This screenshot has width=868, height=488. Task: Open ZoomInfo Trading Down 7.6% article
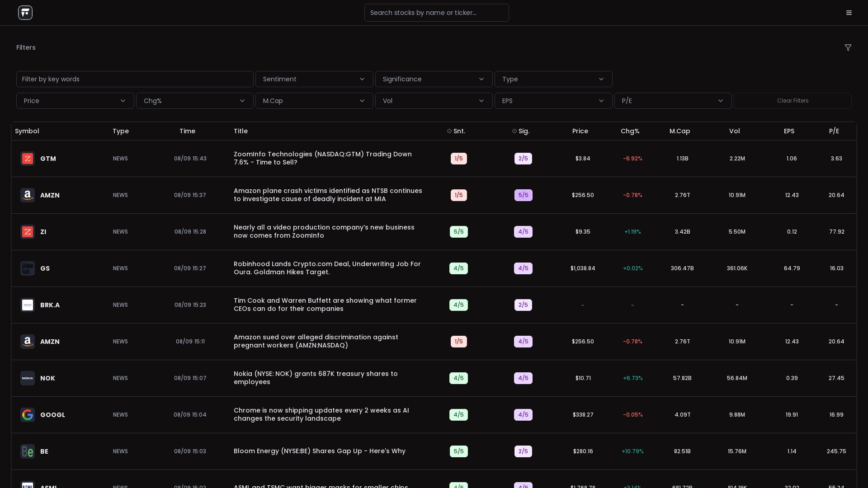tap(323, 158)
